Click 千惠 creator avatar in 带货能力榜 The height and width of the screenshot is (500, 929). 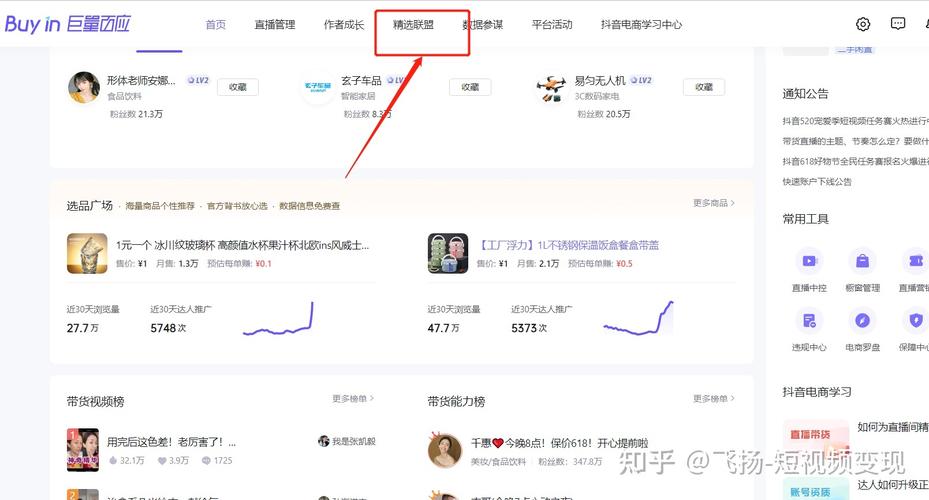tap(444, 450)
